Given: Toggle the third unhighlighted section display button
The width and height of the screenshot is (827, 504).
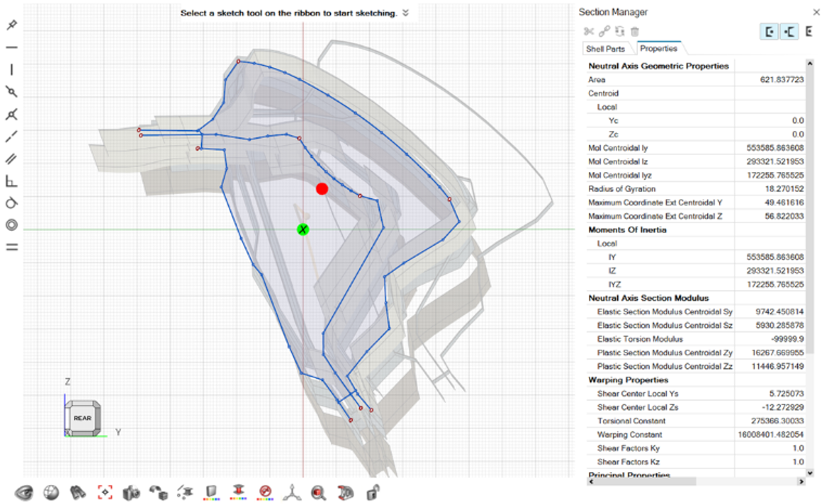Looking at the screenshot, I should click(x=809, y=31).
